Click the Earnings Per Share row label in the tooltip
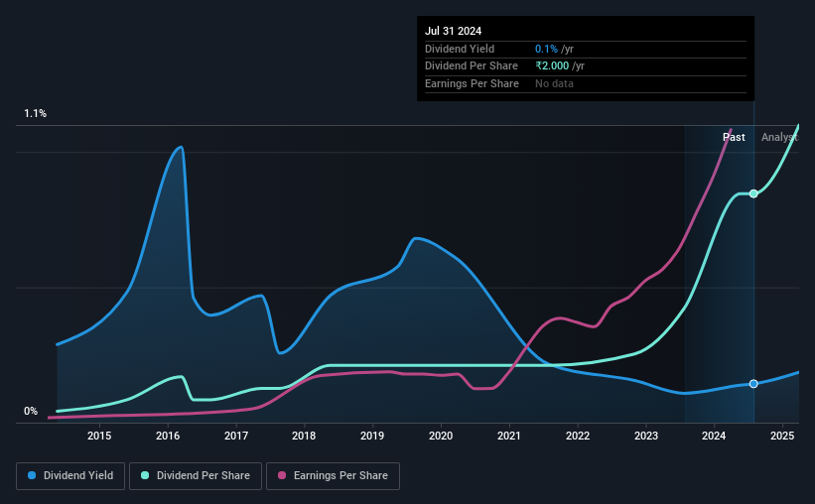Image resolution: width=815 pixels, height=504 pixels. [x=472, y=83]
